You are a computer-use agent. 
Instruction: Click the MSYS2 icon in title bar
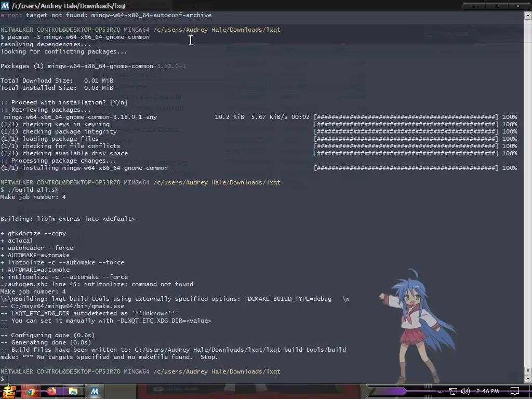[x=5, y=6]
